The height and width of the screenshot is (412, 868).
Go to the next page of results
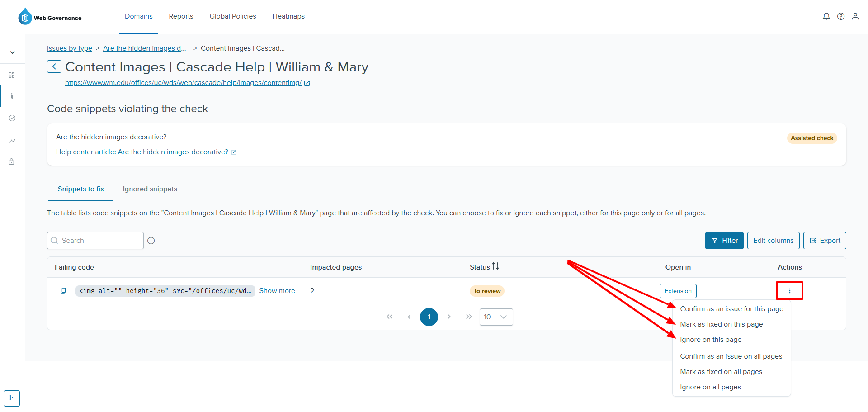(449, 317)
